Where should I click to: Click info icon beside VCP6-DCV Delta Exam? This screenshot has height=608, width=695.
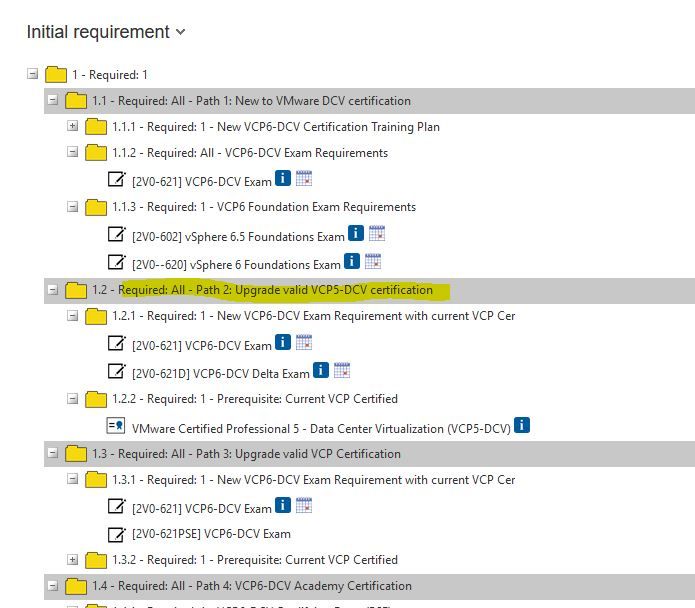pos(321,370)
